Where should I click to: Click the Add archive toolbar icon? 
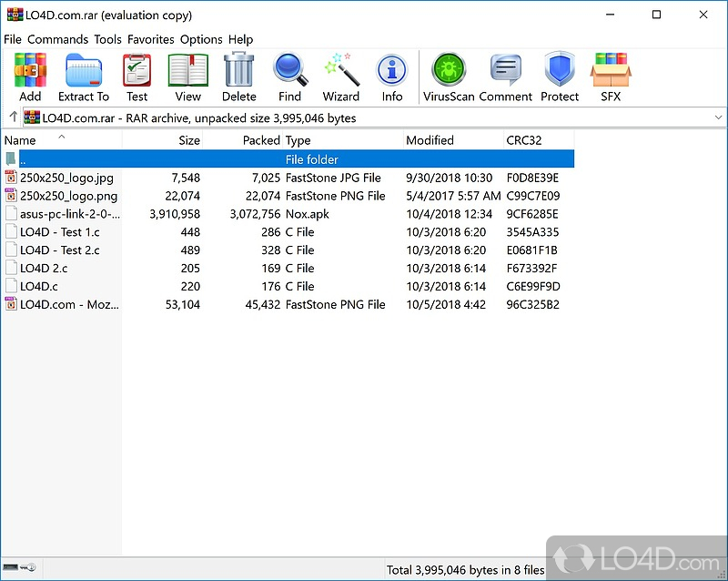[x=30, y=76]
